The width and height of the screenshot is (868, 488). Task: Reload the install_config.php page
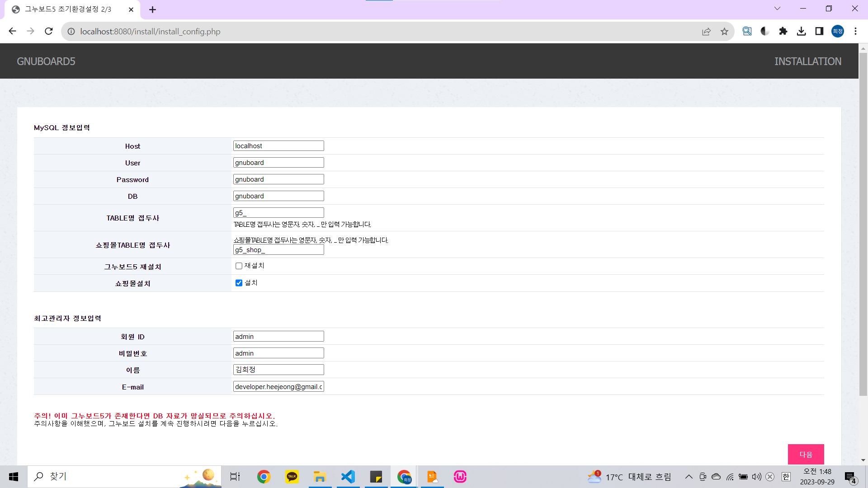point(49,31)
